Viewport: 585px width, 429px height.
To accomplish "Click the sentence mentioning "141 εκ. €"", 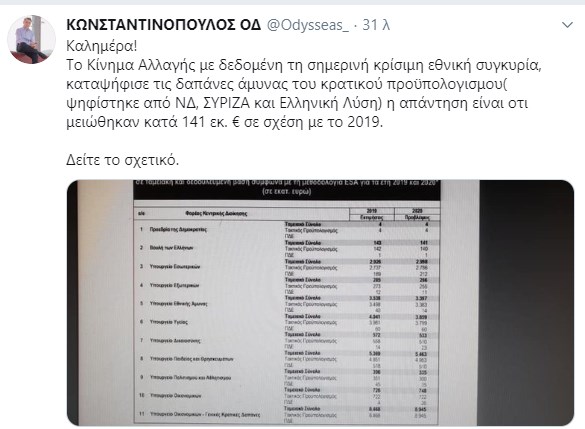I will (x=225, y=122).
